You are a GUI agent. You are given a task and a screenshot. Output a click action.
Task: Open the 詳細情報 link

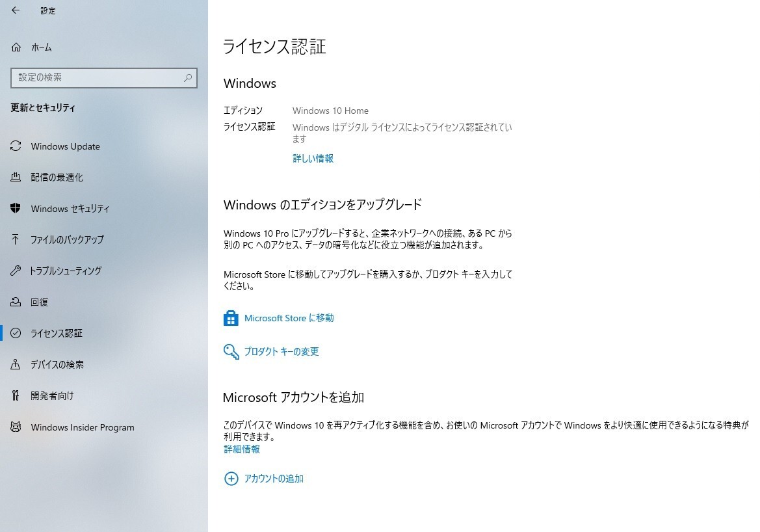(242, 449)
